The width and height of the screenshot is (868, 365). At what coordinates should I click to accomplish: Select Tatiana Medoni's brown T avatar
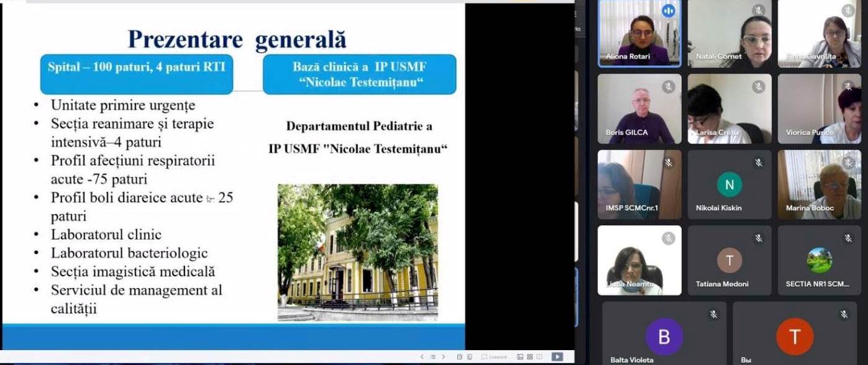tap(729, 260)
